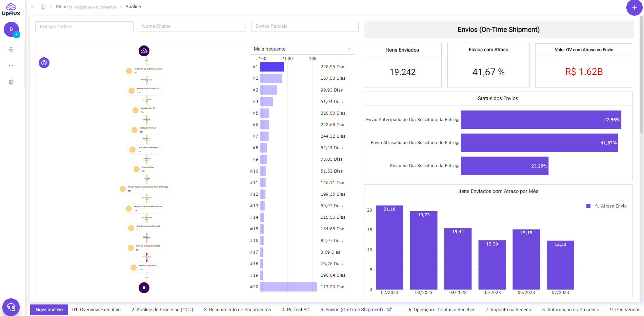Click the purple plus button top right
Image resolution: width=644 pixels, height=316 pixels.
point(634,7)
